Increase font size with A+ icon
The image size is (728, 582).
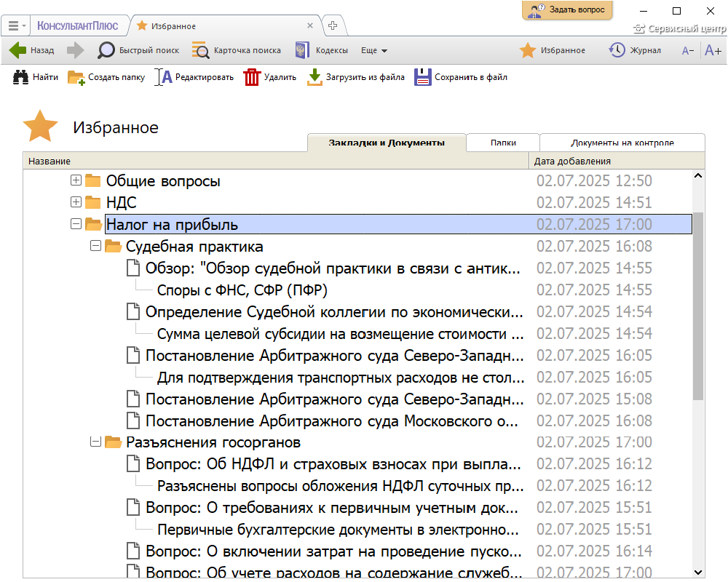(x=713, y=50)
